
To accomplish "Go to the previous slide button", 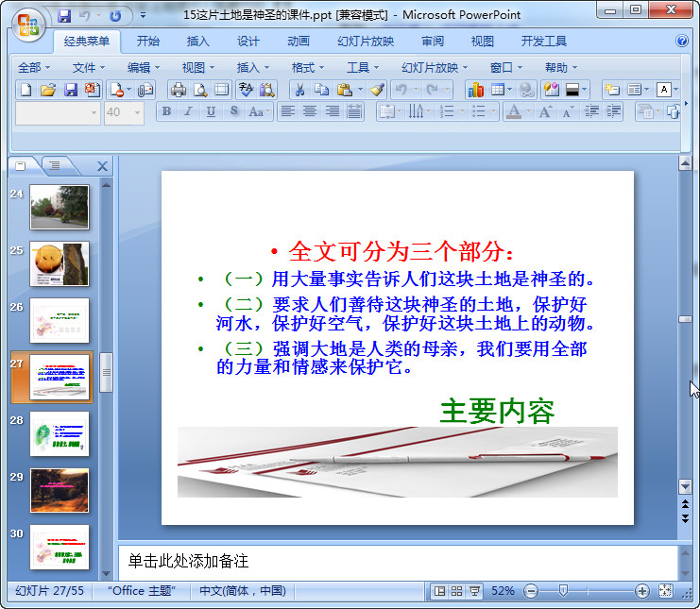I will pyautogui.click(x=685, y=503).
